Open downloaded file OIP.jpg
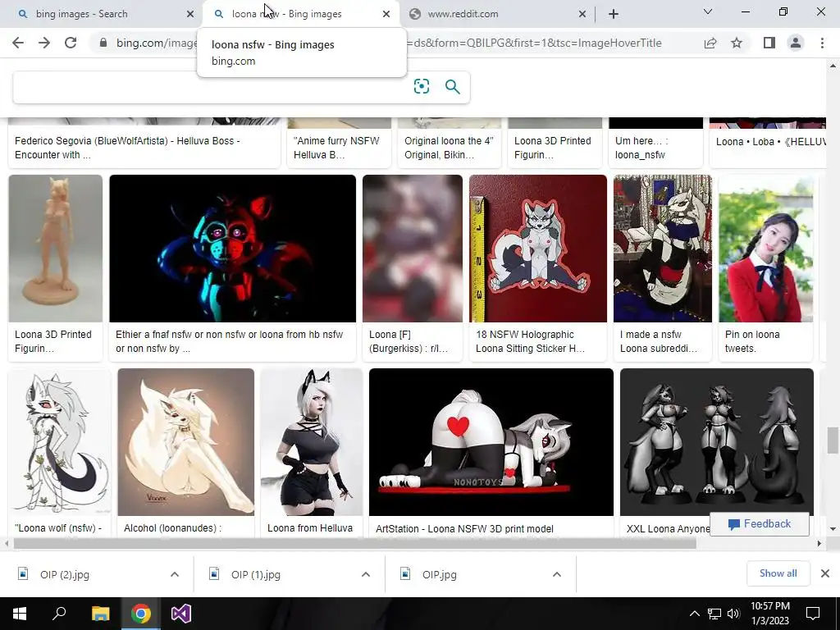This screenshot has height=630, width=840. pyautogui.click(x=440, y=574)
